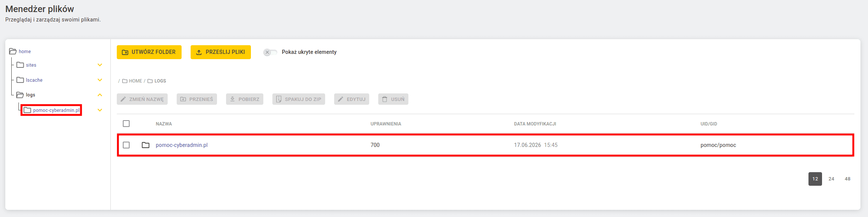Click the lscache folder icon in sidebar
868x217 pixels.
pos(20,80)
